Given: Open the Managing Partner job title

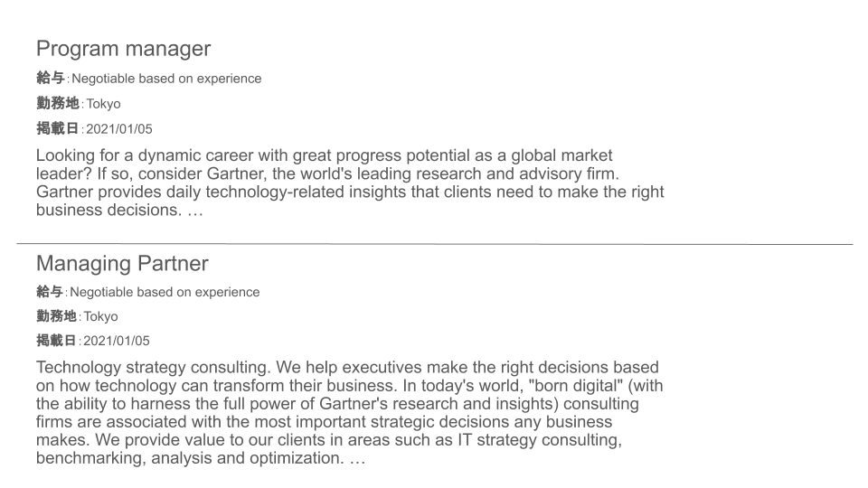Looking at the screenshot, I should click(x=122, y=263).
